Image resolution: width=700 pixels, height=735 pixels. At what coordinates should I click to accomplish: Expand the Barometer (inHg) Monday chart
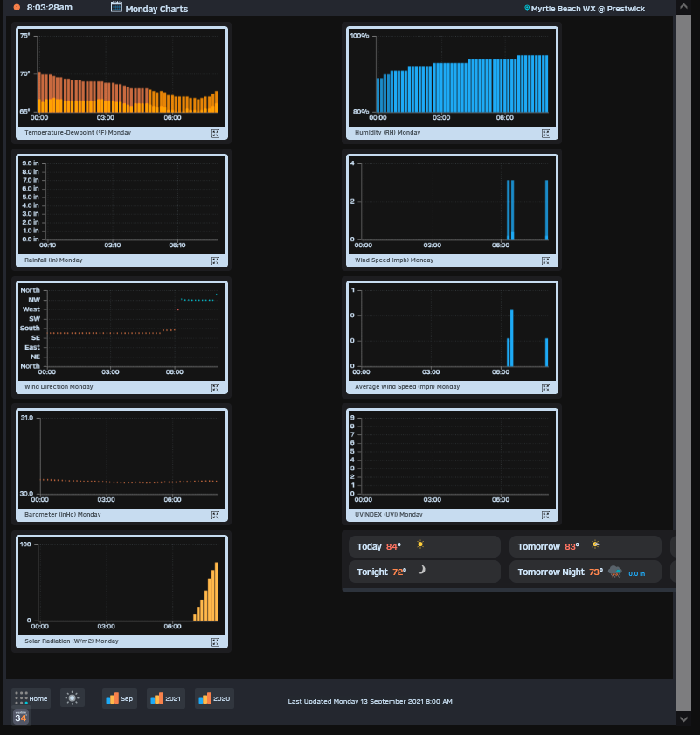pyautogui.click(x=215, y=515)
